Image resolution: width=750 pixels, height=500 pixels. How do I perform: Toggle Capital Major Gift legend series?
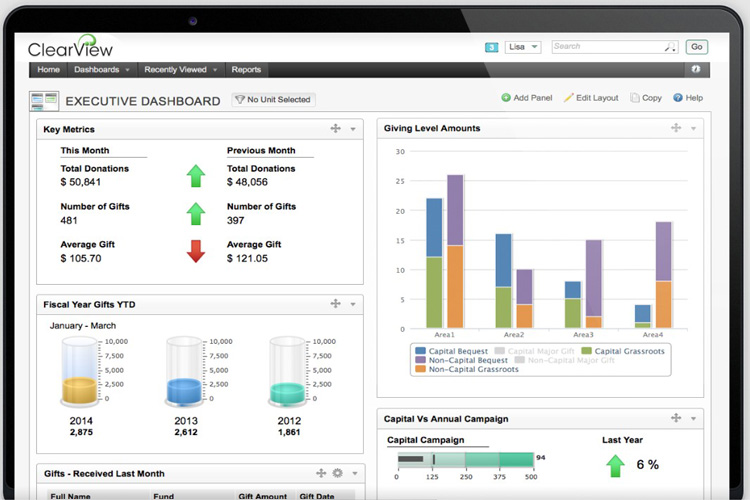coord(534,351)
